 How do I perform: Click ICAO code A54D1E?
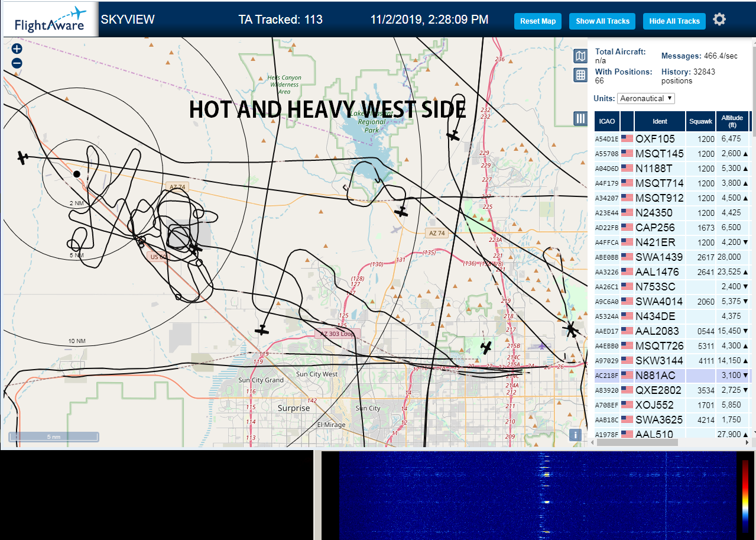[x=606, y=140]
